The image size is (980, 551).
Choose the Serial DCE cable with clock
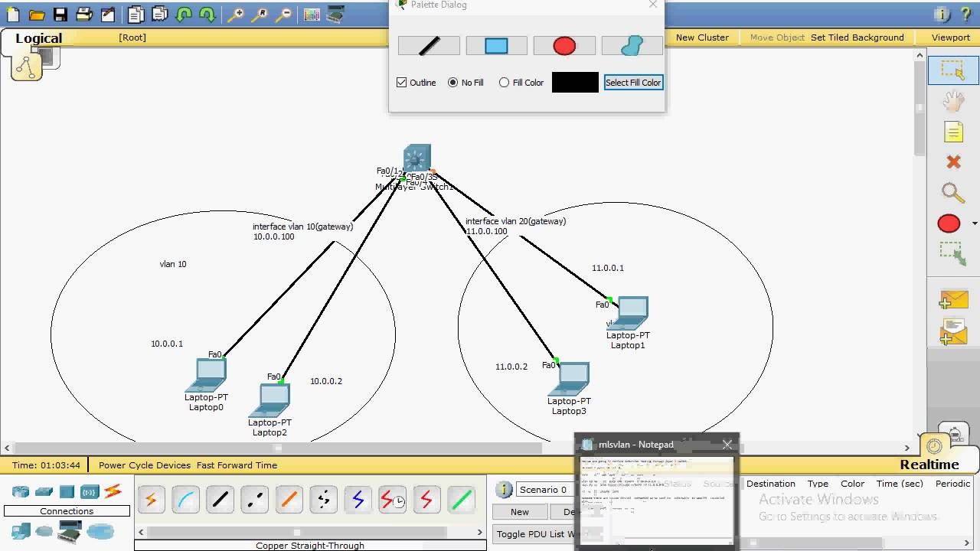[x=392, y=500]
